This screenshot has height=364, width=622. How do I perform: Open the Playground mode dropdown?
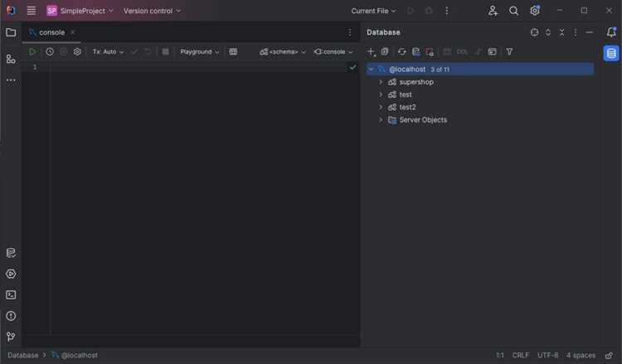click(x=199, y=51)
